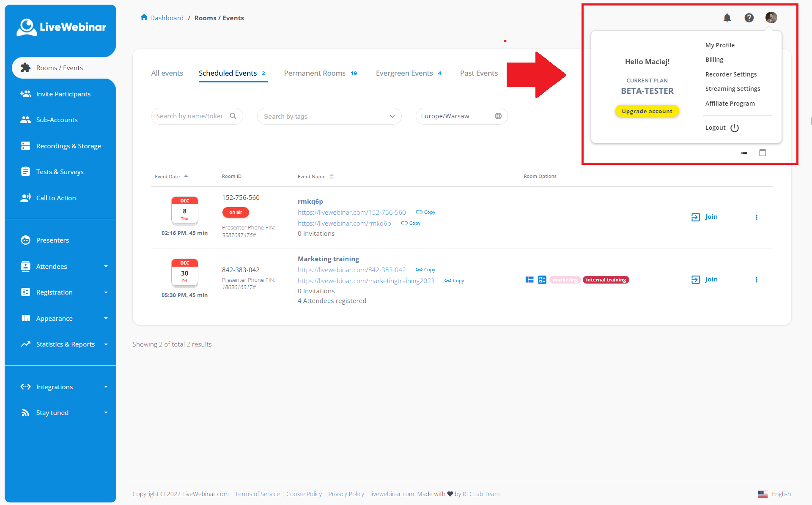Select Billing from profile menu
Viewport: 812px width, 505px height.
[x=714, y=60]
